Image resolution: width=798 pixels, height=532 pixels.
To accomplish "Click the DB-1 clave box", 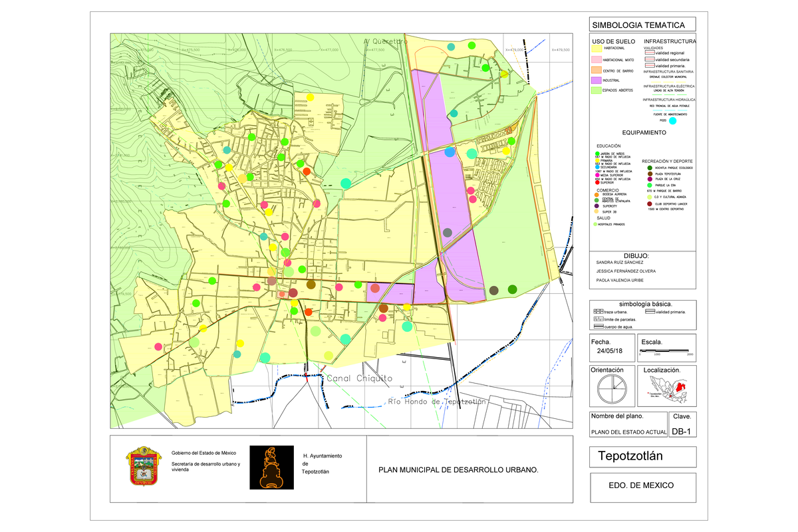I will point(683,432).
